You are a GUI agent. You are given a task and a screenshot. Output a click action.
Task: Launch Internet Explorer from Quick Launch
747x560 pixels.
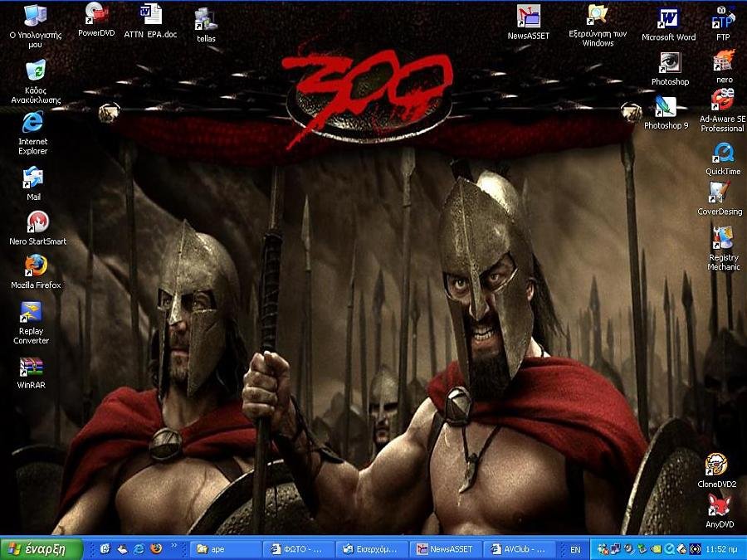[139, 549]
